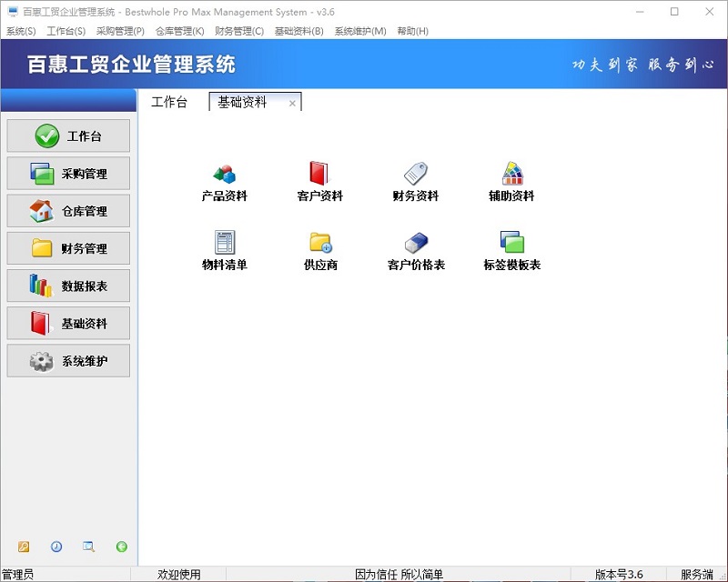The image size is (728, 582).
Task: Click the key icon in sidebar bottom
Action: (24, 547)
